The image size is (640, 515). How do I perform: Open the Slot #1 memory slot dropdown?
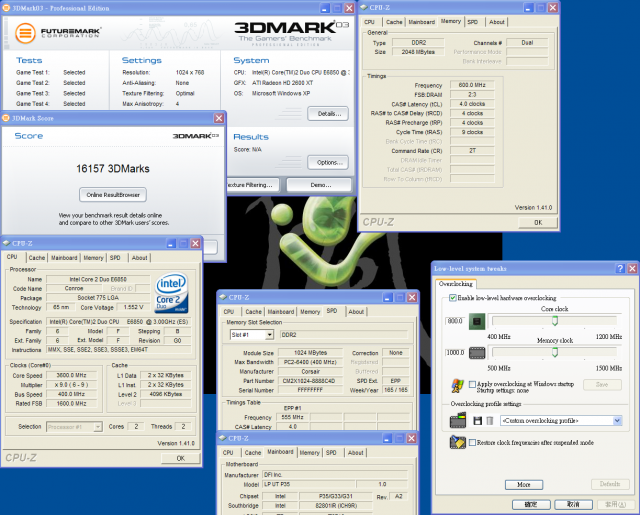tap(269, 335)
